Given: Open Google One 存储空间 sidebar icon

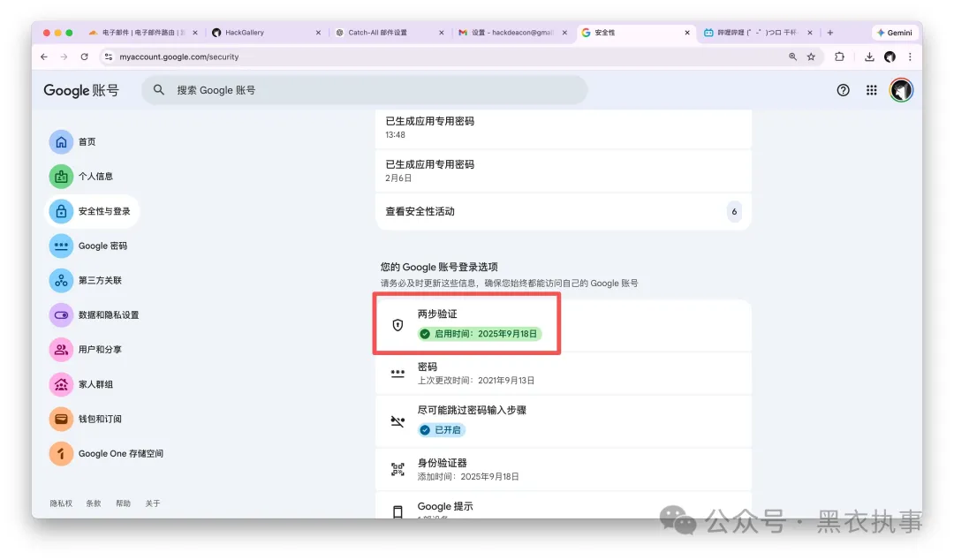Looking at the screenshot, I should [61, 453].
